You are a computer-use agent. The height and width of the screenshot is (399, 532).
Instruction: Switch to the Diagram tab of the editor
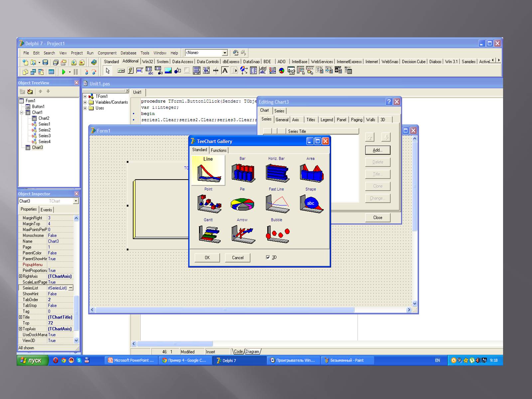pyautogui.click(x=252, y=351)
